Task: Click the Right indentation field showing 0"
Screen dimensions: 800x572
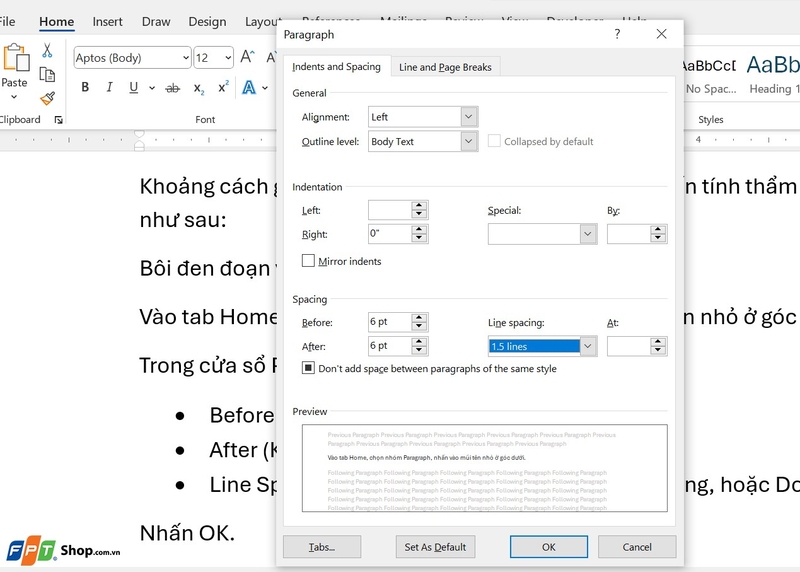Action: 389,234
